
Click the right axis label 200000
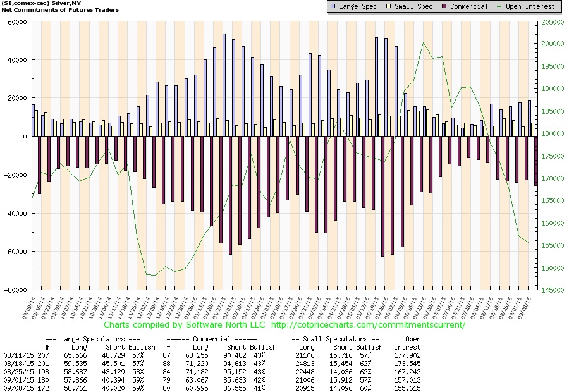553,44
